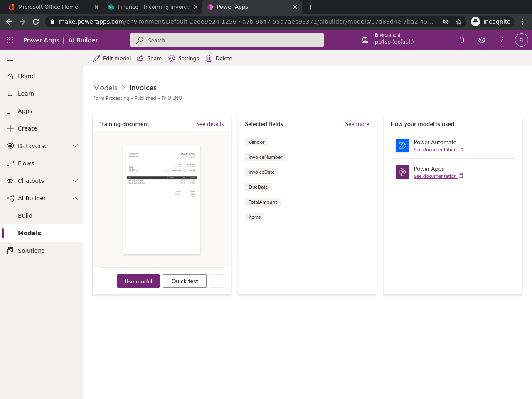Select Models under AI Builder
The image size is (532, 399).
(42, 233)
